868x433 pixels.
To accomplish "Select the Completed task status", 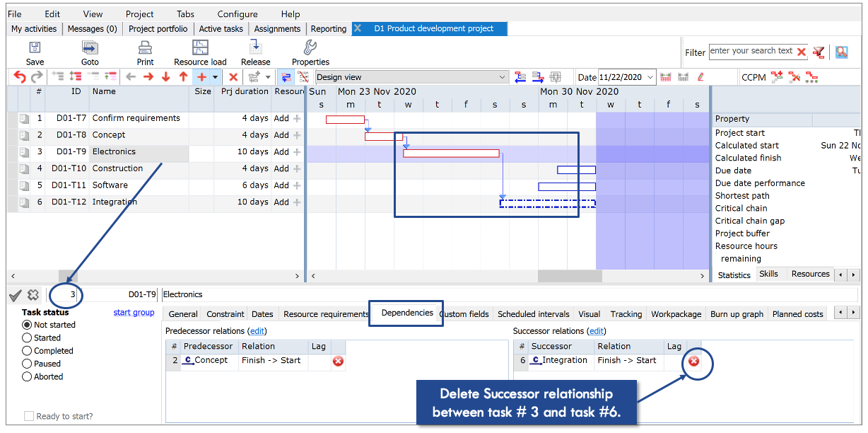I will click(x=28, y=351).
